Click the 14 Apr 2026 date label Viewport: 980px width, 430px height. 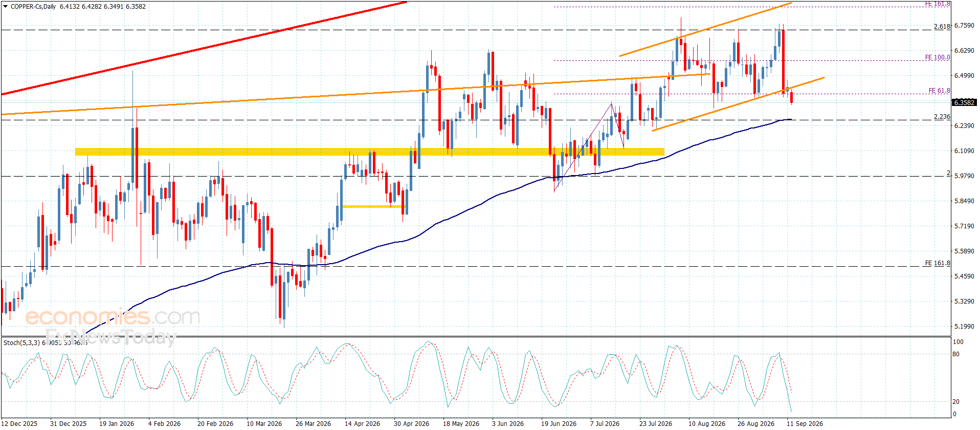[363, 424]
